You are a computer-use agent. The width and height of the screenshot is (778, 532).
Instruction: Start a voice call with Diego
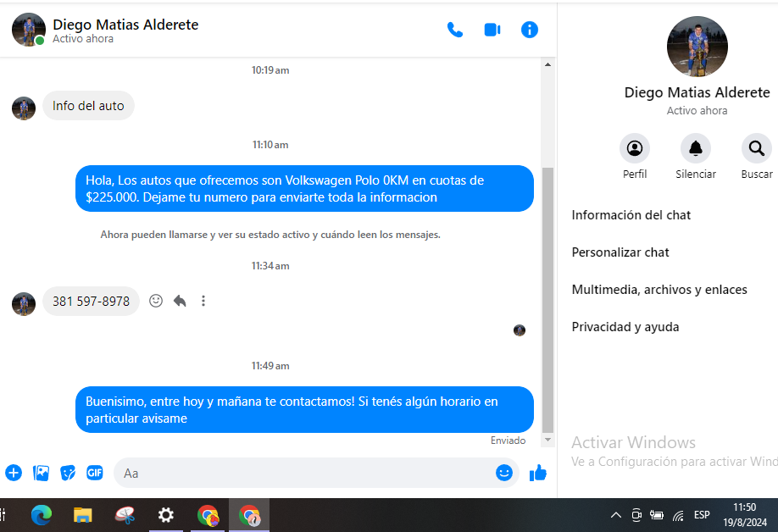(455, 30)
